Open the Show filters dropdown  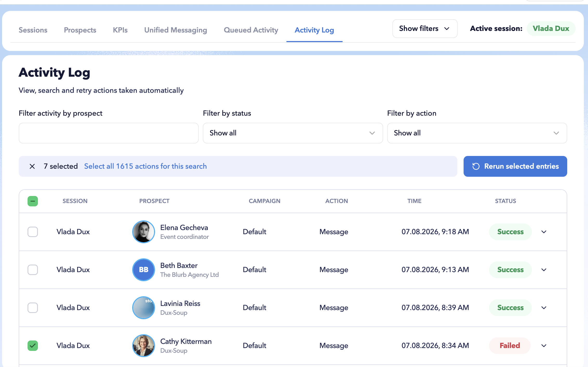point(425,29)
